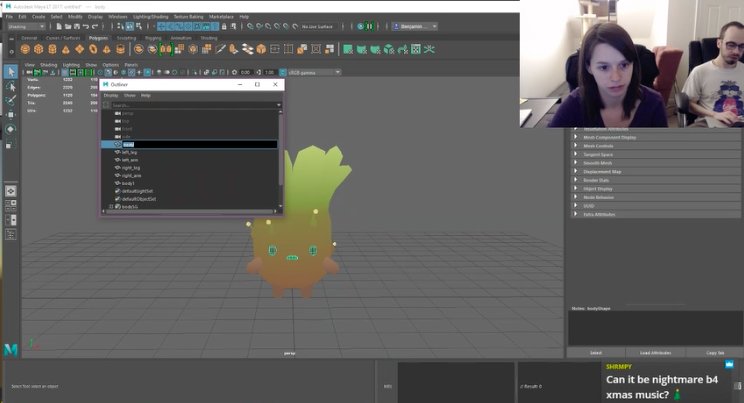Screen dimensions: 744x403
Task: Select right_arm node in Outliner
Action: (x=131, y=175)
